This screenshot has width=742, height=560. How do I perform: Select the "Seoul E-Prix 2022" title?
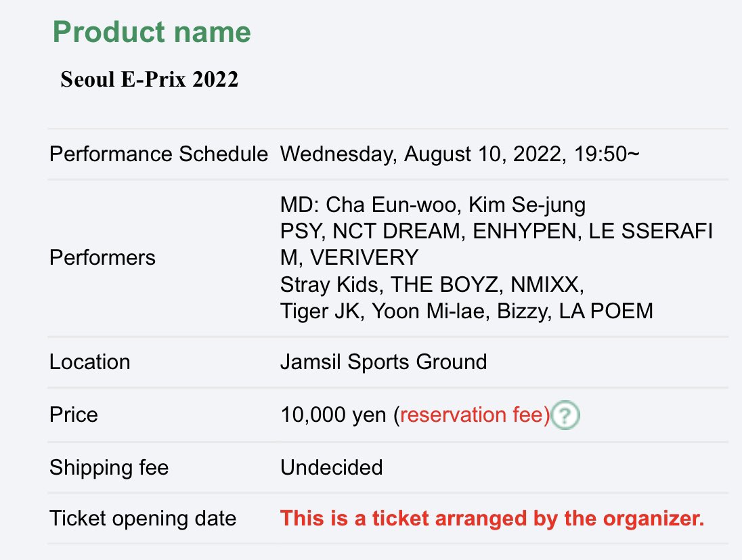[150, 79]
